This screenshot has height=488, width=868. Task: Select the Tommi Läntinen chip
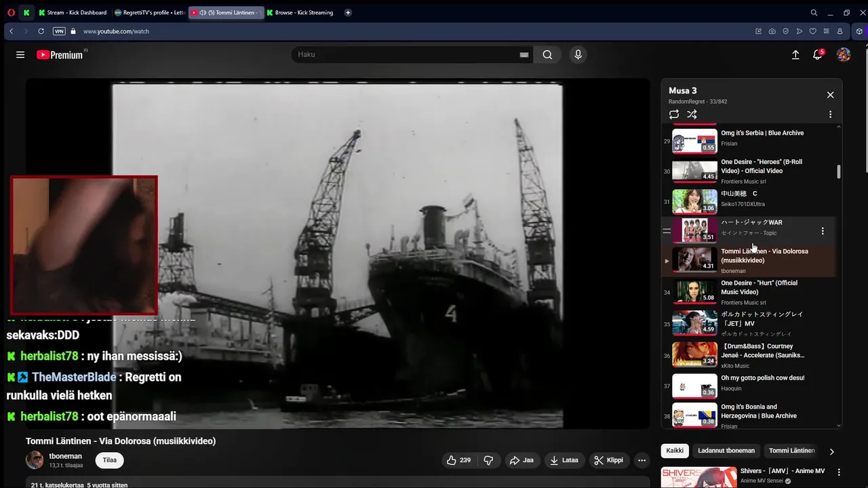pos(791,451)
